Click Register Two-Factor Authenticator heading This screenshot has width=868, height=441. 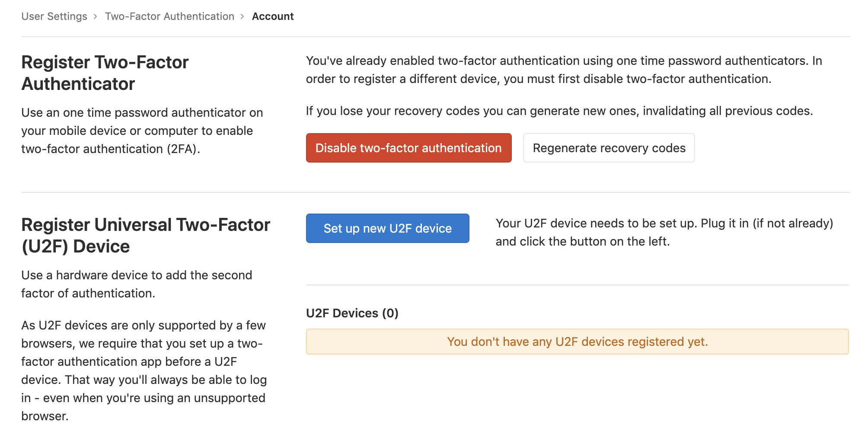[x=105, y=73]
